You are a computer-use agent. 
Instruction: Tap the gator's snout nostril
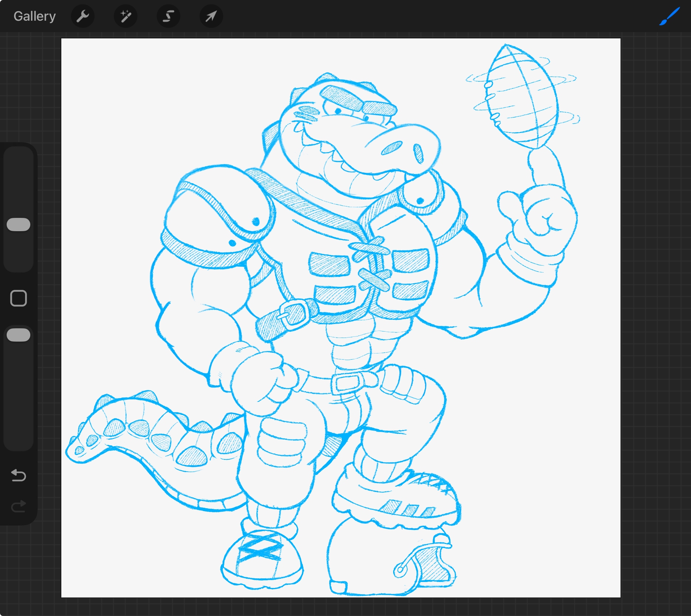pyautogui.click(x=392, y=148)
